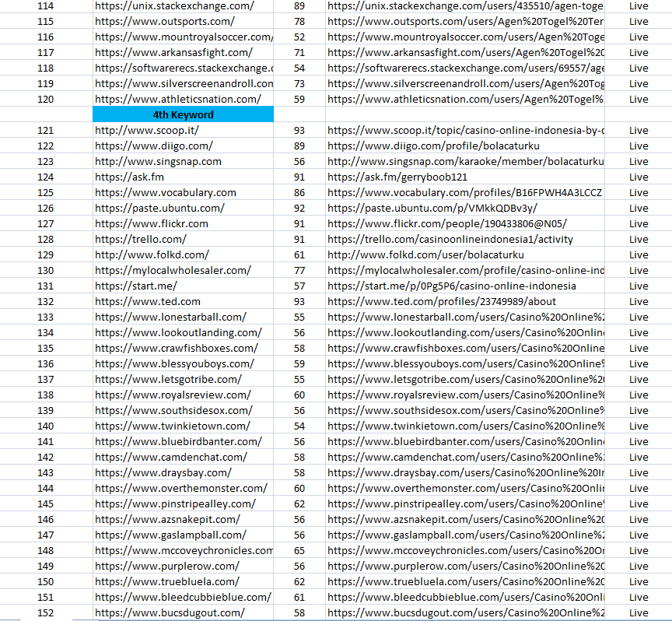Click the https://www.twinkietown.com/ cell

click(x=183, y=426)
